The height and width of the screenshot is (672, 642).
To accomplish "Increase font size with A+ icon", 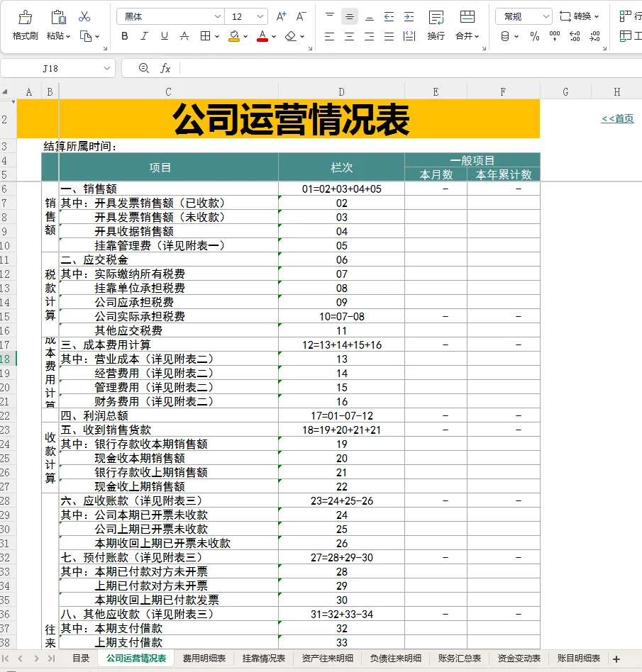I will pyautogui.click(x=281, y=17).
